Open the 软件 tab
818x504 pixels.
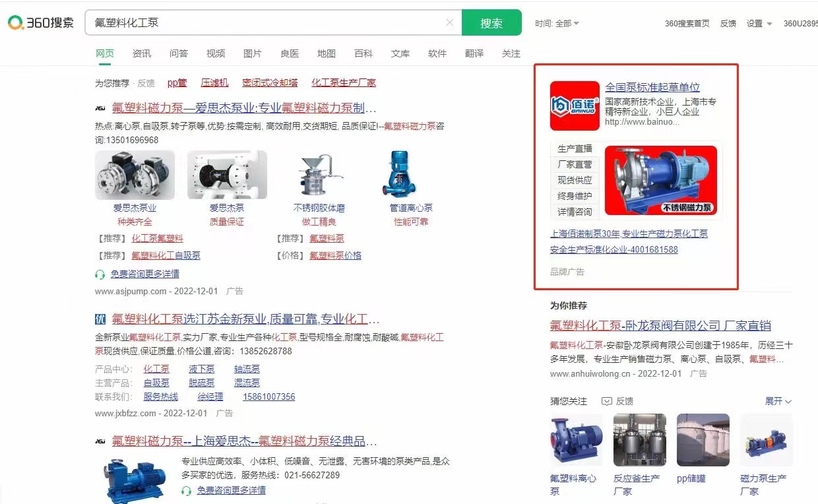(437, 53)
